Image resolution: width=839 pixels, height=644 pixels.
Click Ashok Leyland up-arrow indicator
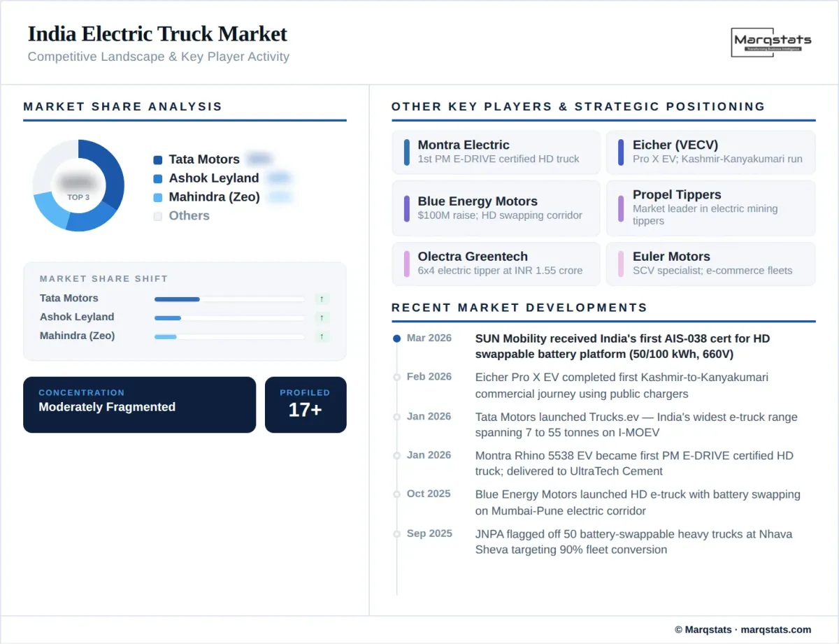[322, 318]
